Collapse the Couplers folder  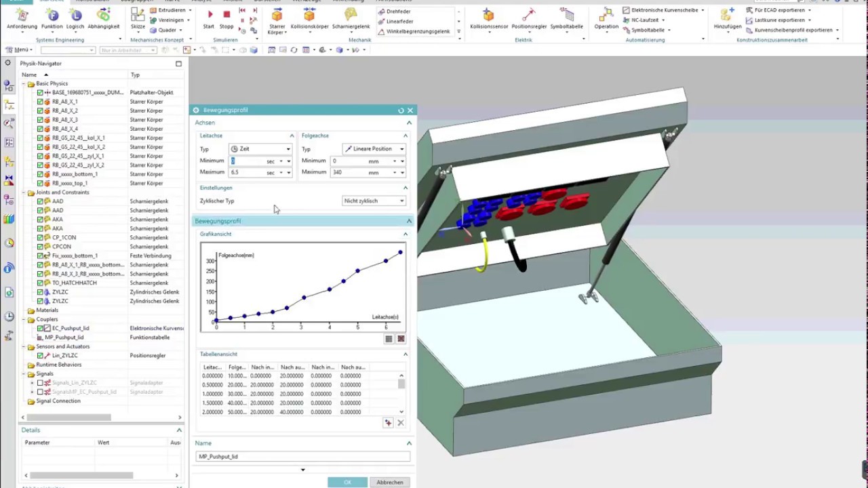(x=23, y=319)
